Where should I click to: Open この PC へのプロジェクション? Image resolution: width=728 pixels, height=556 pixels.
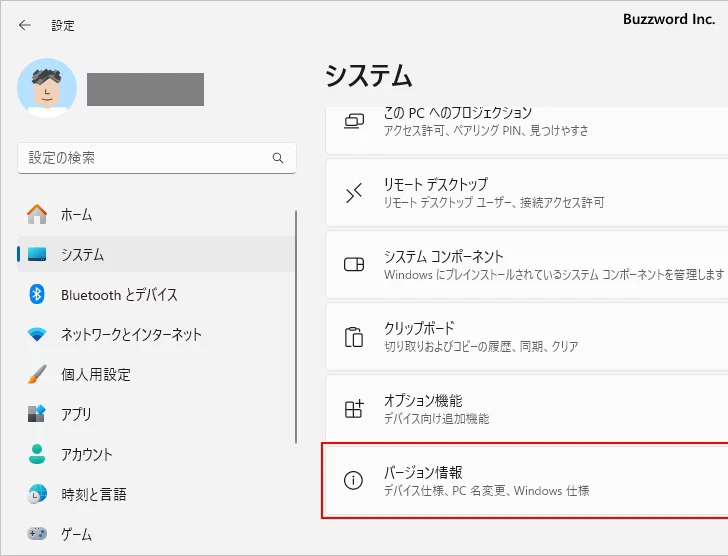(x=526, y=130)
